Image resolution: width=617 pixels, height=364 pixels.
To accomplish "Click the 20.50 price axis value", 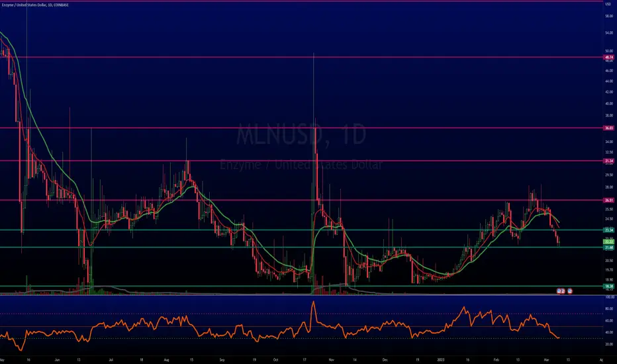I will 609,261.
